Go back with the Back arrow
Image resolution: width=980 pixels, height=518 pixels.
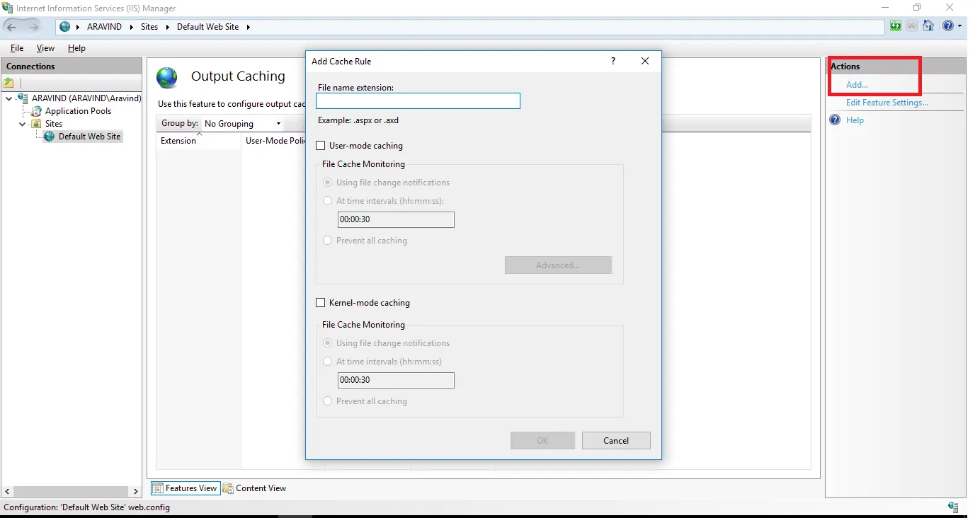pyautogui.click(x=12, y=27)
